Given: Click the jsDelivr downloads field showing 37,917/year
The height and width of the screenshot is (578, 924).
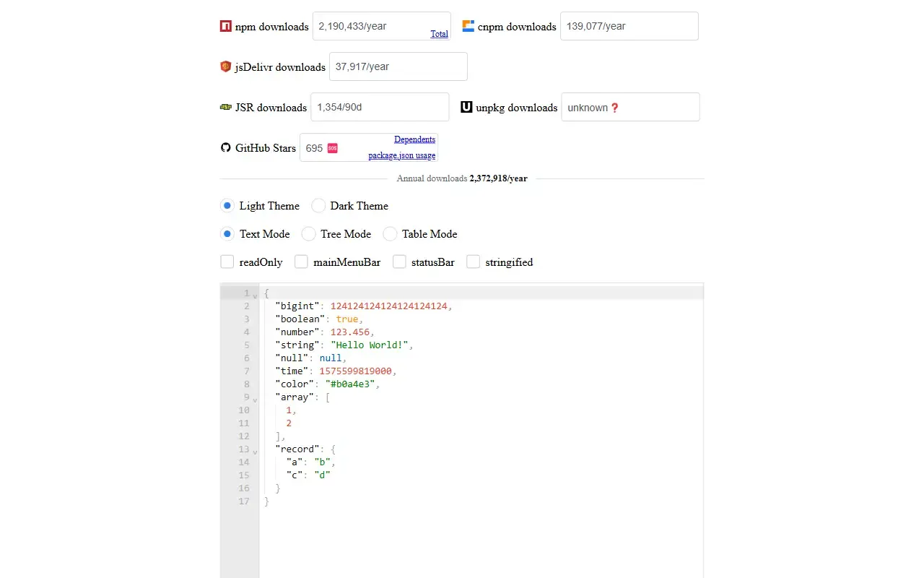Looking at the screenshot, I should pos(398,66).
